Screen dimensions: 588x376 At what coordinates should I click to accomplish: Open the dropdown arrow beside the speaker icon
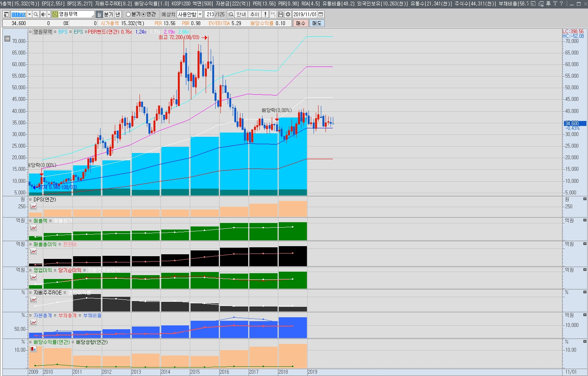click(49, 14)
